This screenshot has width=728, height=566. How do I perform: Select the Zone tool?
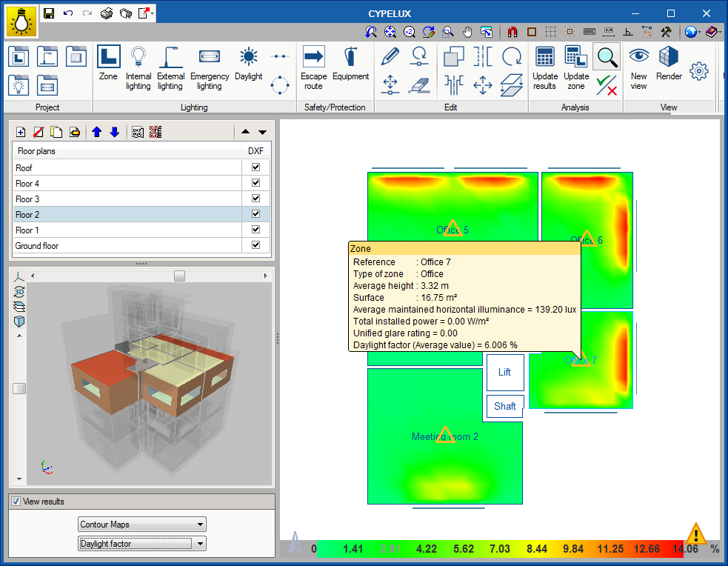(x=108, y=66)
